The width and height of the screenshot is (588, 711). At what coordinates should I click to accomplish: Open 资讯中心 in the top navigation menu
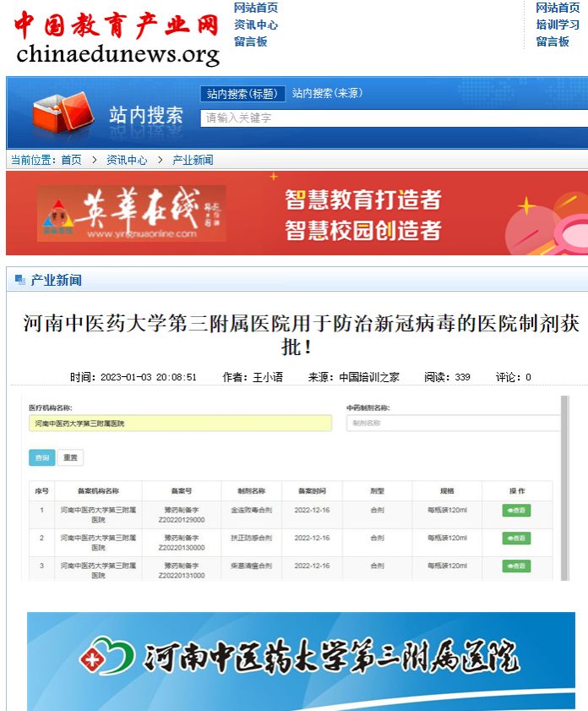coord(256,25)
